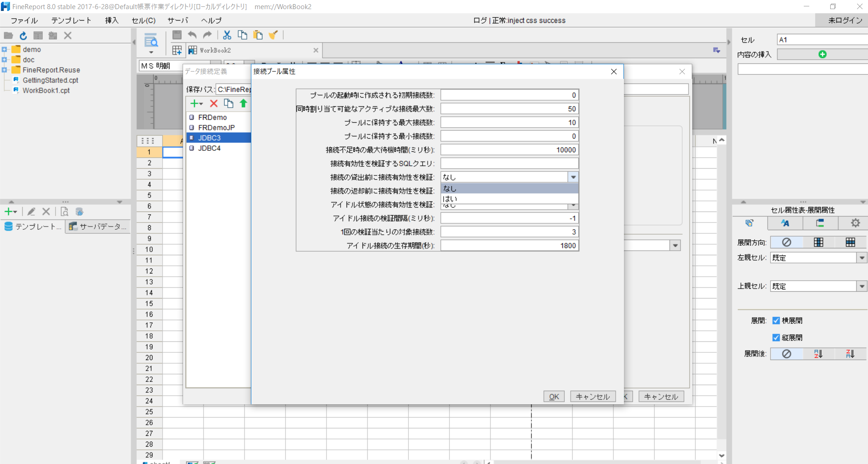
Task: Click the redo arrow icon
Action: (207, 35)
